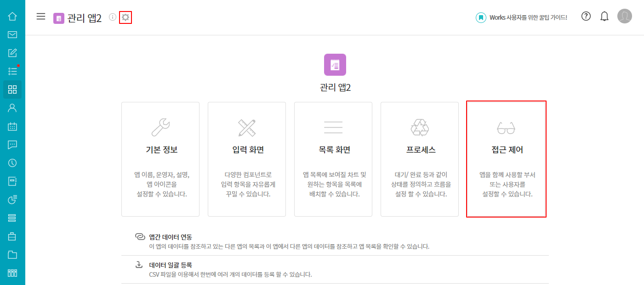Viewport: 644px width, 285px height.
Task: Select the 접근 제어 card
Action: [506, 159]
